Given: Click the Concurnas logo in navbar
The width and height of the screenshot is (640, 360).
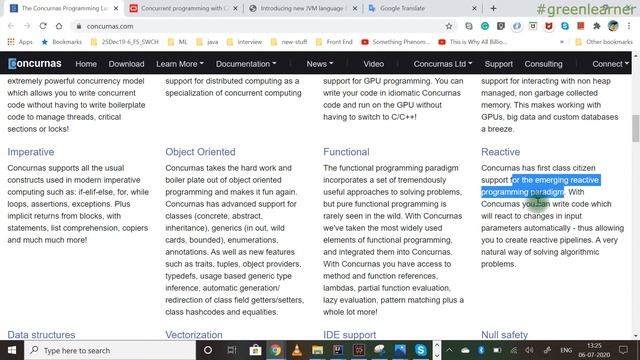Looking at the screenshot, I should 35,64.
